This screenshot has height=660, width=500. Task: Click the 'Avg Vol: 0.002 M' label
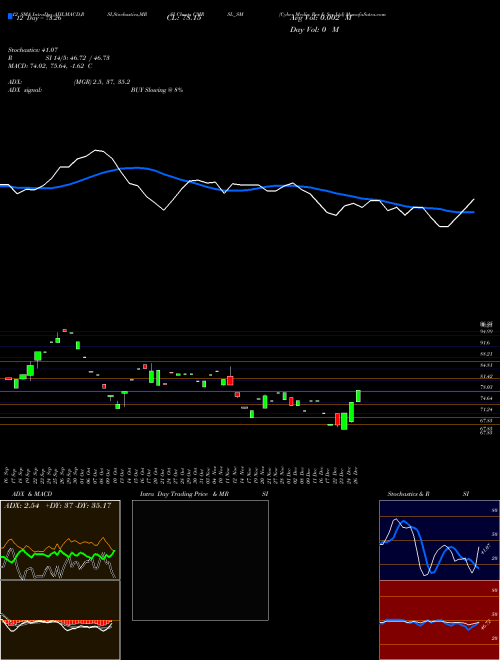(x=320, y=19)
